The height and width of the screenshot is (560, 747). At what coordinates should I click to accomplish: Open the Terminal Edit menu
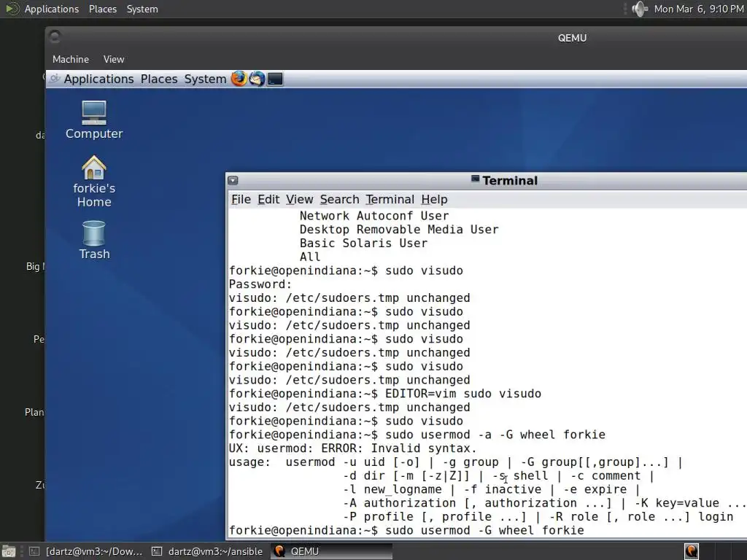tap(268, 200)
